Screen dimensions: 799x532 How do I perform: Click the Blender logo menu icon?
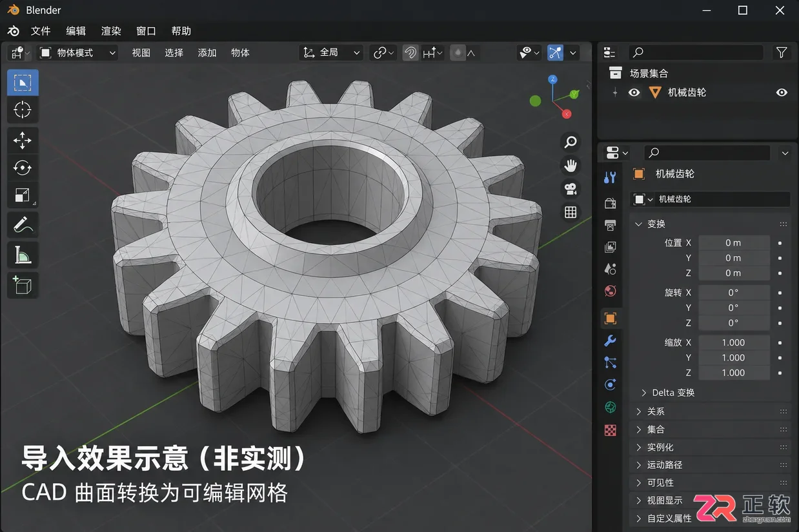pos(14,31)
